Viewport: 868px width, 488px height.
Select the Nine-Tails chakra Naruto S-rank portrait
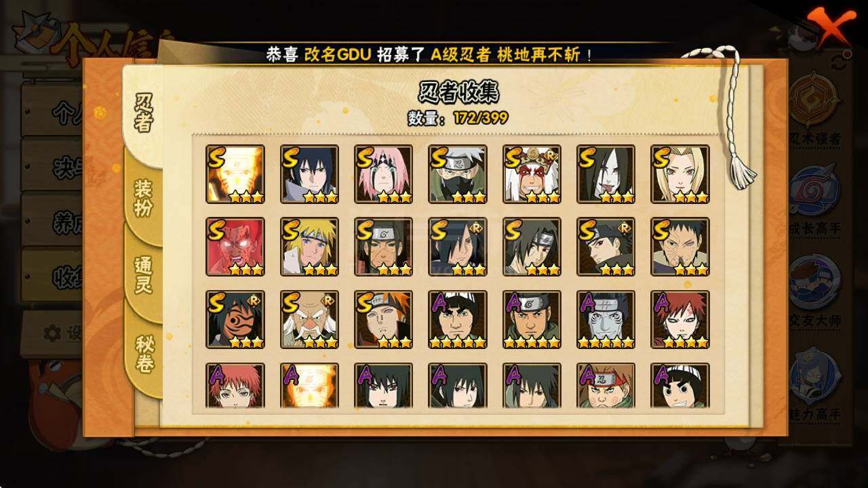click(235, 174)
